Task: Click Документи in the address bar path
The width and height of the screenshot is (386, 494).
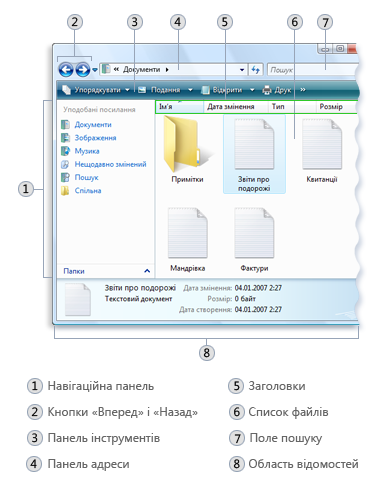Action: point(141,70)
